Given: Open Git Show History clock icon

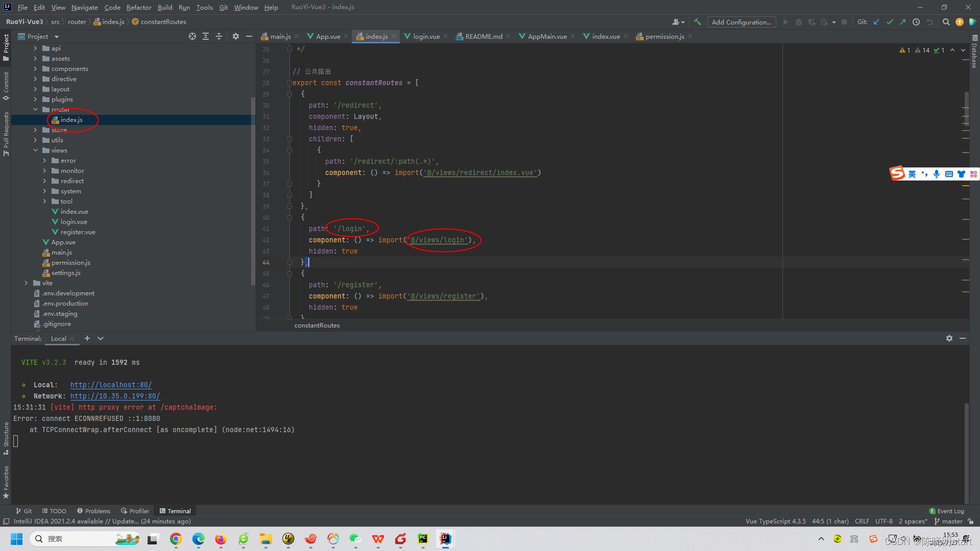Looking at the screenshot, I should point(916,22).
